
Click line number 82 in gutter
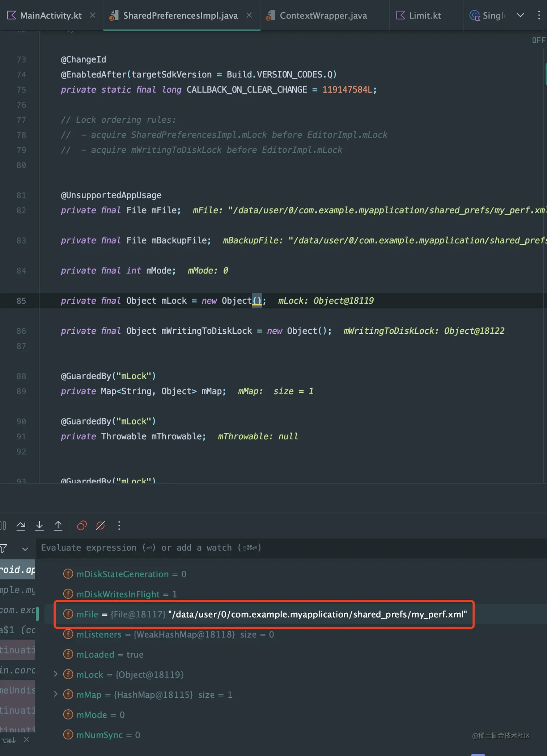[x=21, y=210]
